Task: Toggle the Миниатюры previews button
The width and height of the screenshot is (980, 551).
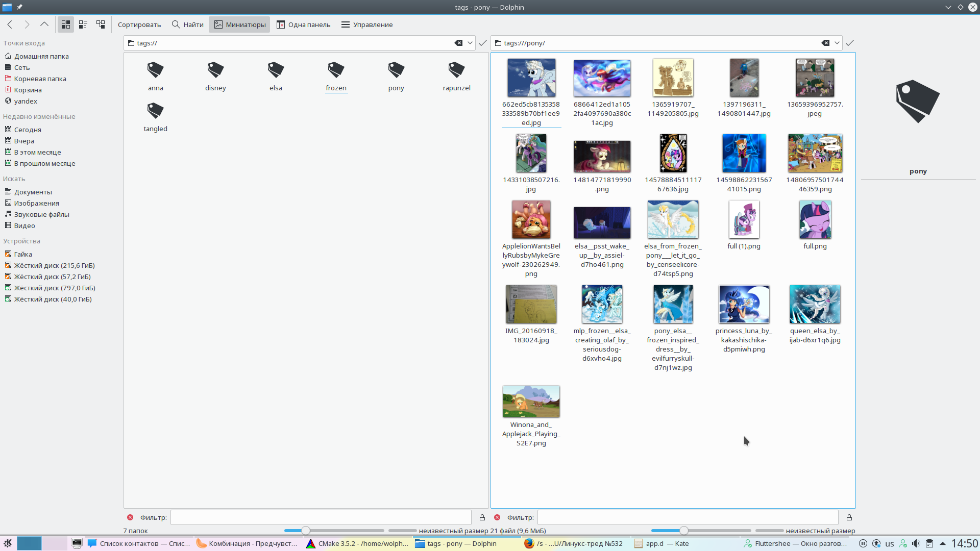Action: (239, 24)
